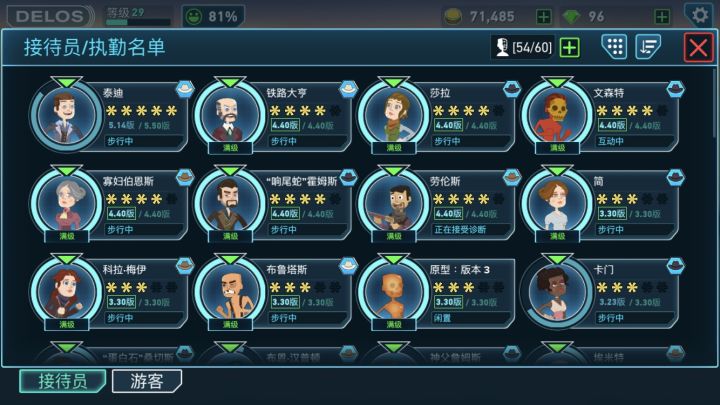Expand the green arrow above 卡门
This screenshot has width=720, height=405.
tap(557, 259)
